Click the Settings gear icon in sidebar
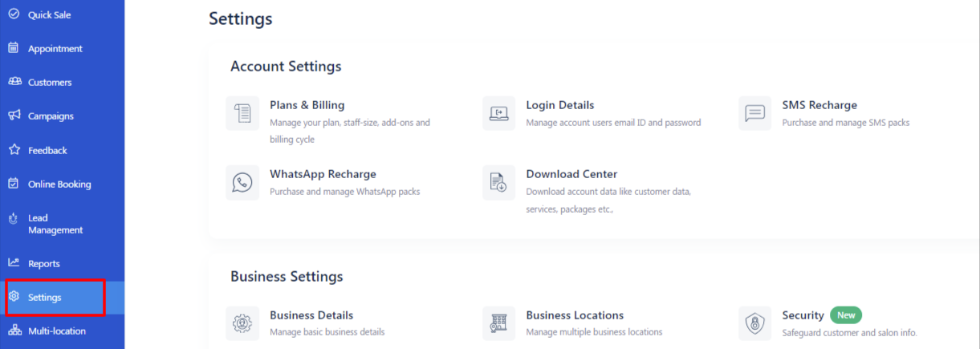The width and height of the screenshot is (980, 349). [14, 297]
